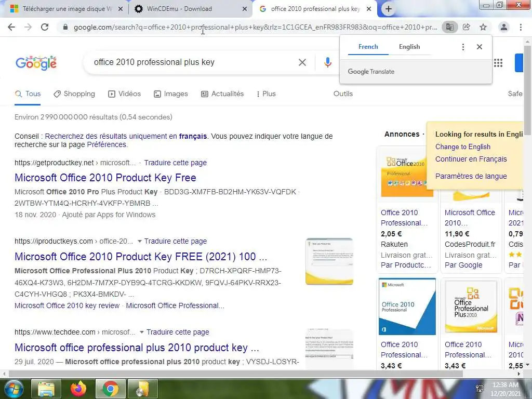Click the browser forward arrow
Image resolution: width=532 pixels, height=399 pixels.
28,27
